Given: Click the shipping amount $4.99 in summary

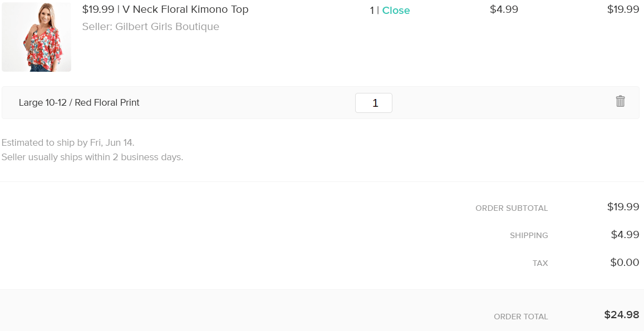Looking at the screenshot, I should click(x=625, y=235).
